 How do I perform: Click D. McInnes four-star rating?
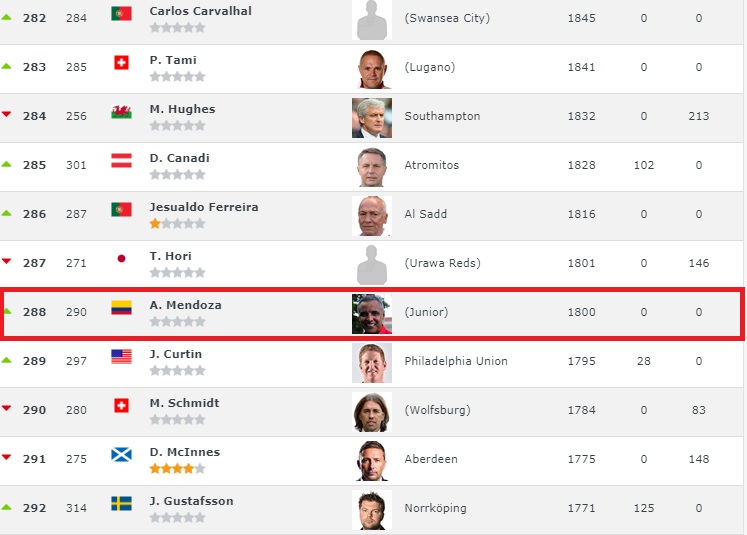point(177,468)
